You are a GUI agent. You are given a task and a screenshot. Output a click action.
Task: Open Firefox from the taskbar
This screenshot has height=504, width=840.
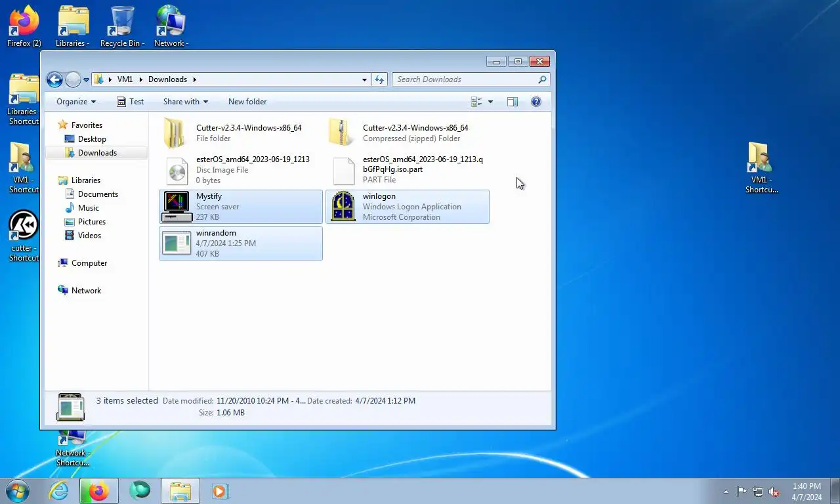click(99, 491)
